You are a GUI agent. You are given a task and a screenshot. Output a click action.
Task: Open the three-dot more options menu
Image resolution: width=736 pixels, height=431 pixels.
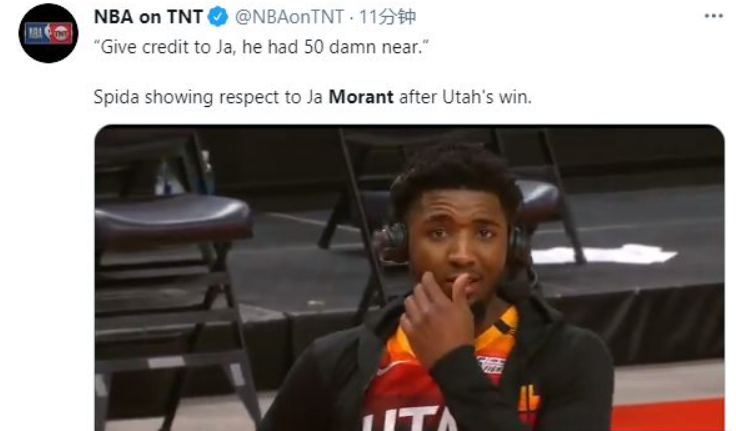[x=713, y=16]
